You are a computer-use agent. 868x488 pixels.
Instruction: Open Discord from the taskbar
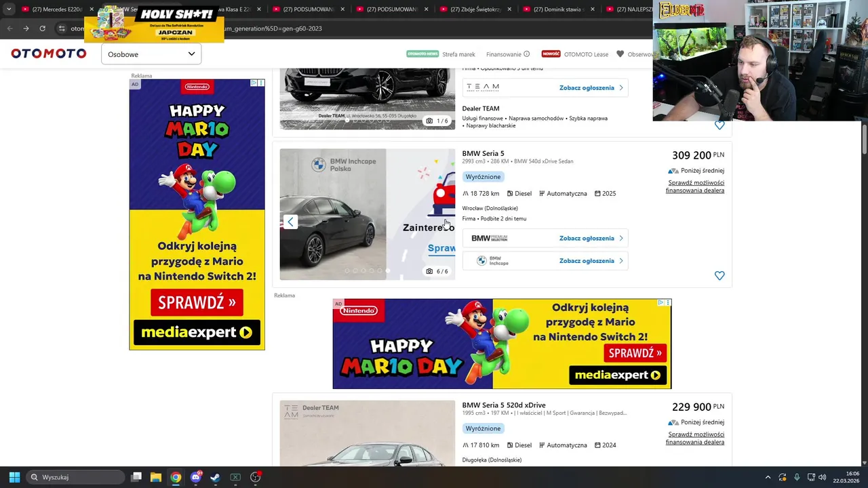[196, 477]
